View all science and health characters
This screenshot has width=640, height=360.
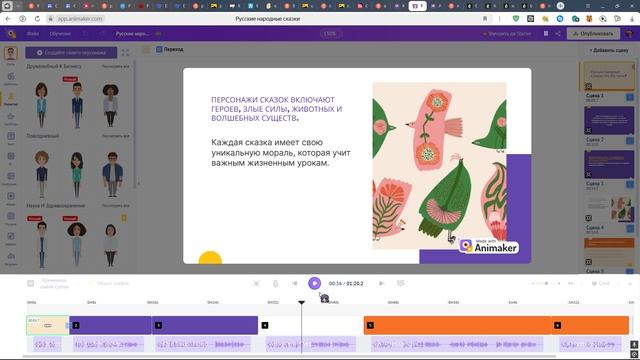click(x=116, y=206)
